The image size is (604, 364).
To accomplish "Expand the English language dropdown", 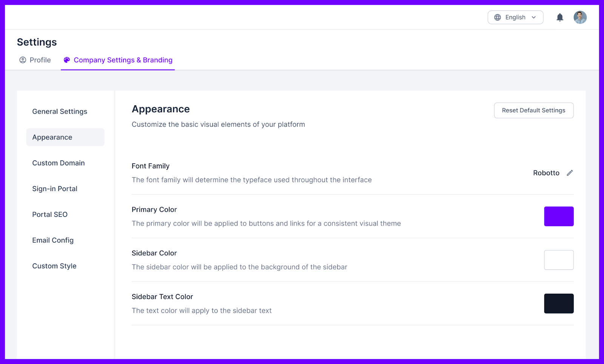I will [533, 17].
